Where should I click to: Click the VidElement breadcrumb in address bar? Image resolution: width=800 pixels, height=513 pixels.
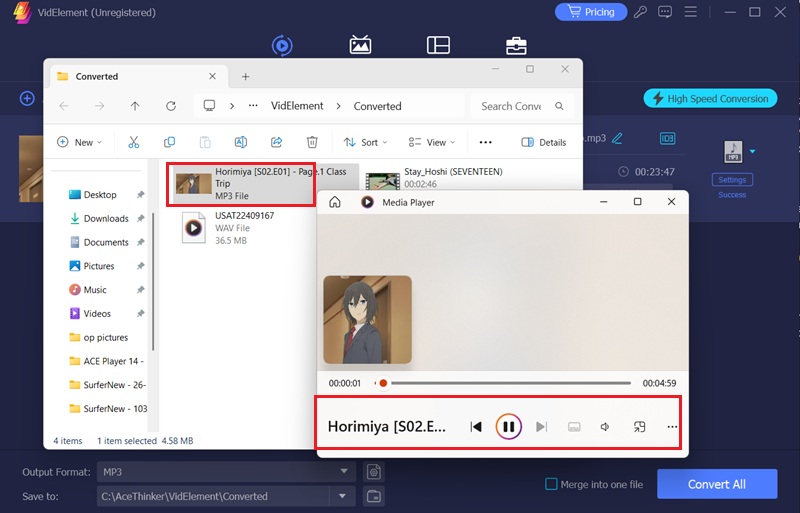tap(297, 106)
